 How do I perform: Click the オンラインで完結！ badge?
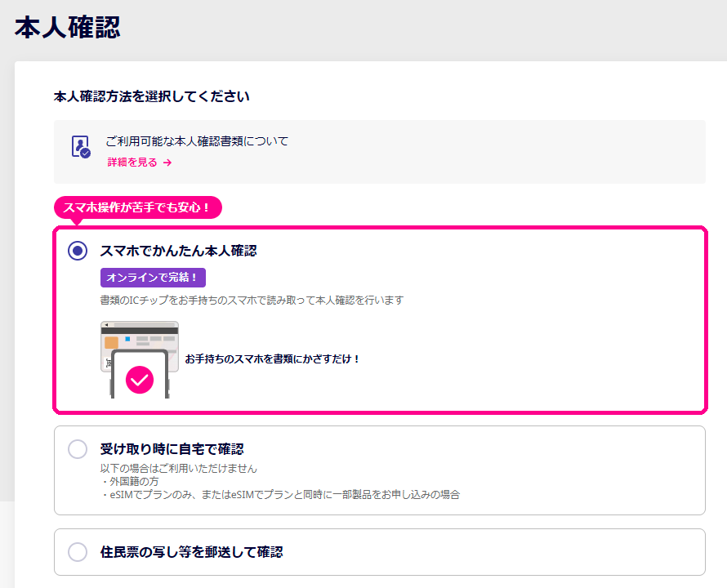153,278
